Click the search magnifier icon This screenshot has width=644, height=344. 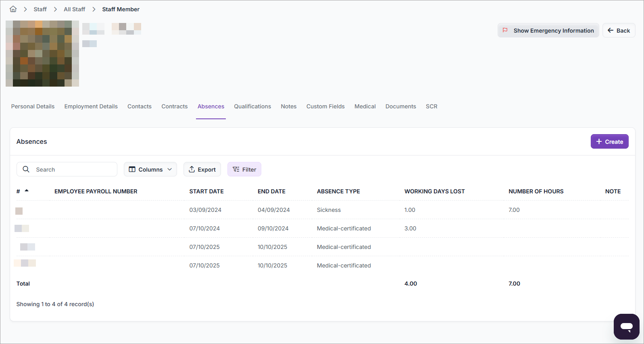point(26,169)
